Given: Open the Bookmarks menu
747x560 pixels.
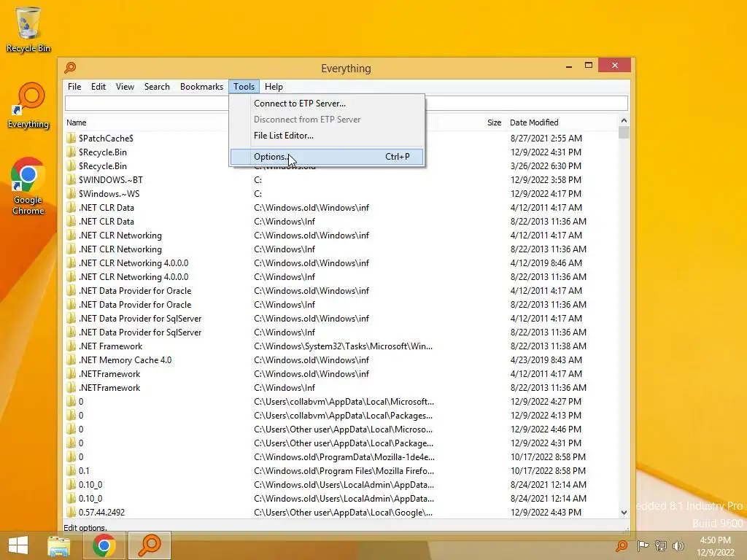Looking at the screenshot, I should pyautogui.click(x=201, y=87).
